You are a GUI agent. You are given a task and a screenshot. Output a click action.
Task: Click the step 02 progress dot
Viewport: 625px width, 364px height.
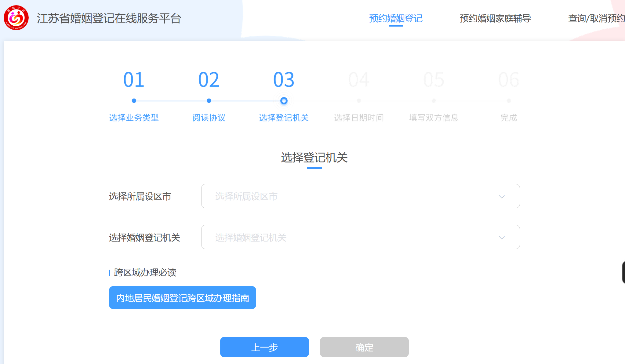pyautogui.click(x=209, y=101)
